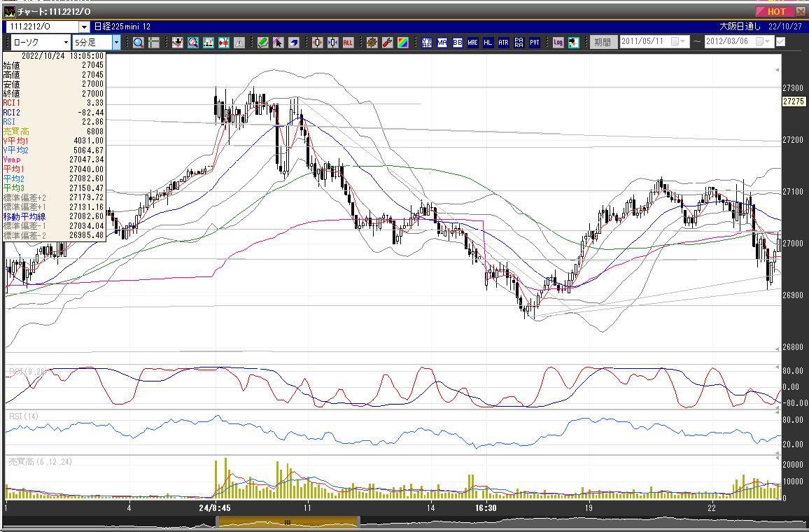This screenshot has height=532, width=809.
Task: Toggle the crosshair cursor tool
Action: tap(154, 42)
